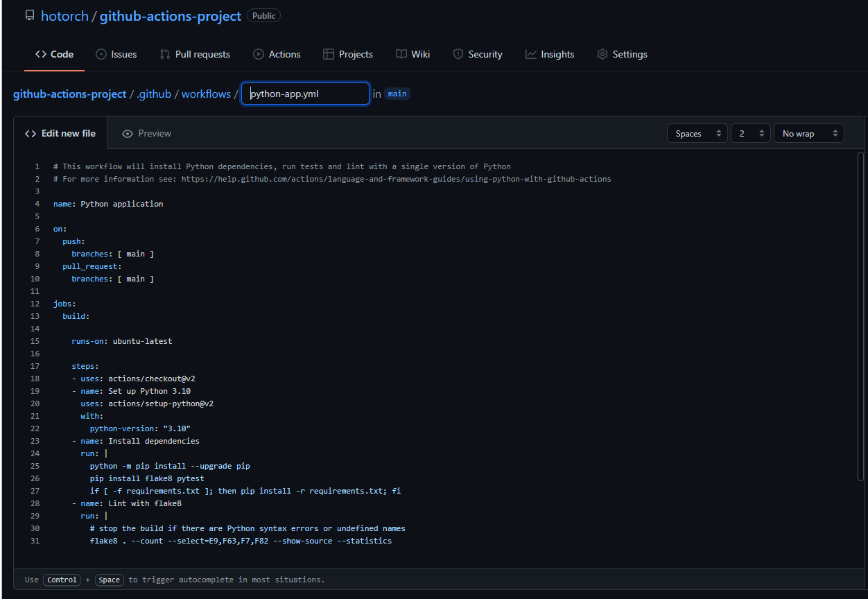Switch to the Preview tab
Image resolution: width=868 pixels, height=599 pixels.
[146, 133]
